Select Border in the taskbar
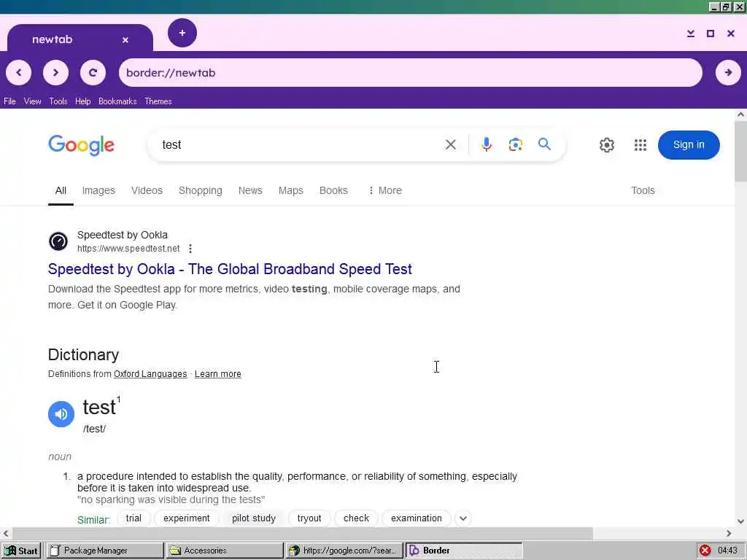Image resolution: width=747 pixels, height=560 pixels. pyautogui.click(x=464, y=551)
